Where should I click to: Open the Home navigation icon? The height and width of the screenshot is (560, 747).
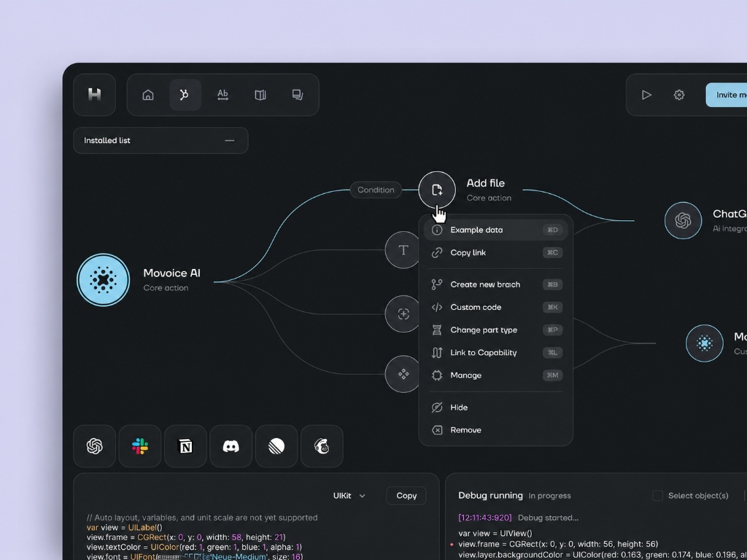[x=148, y=95]
